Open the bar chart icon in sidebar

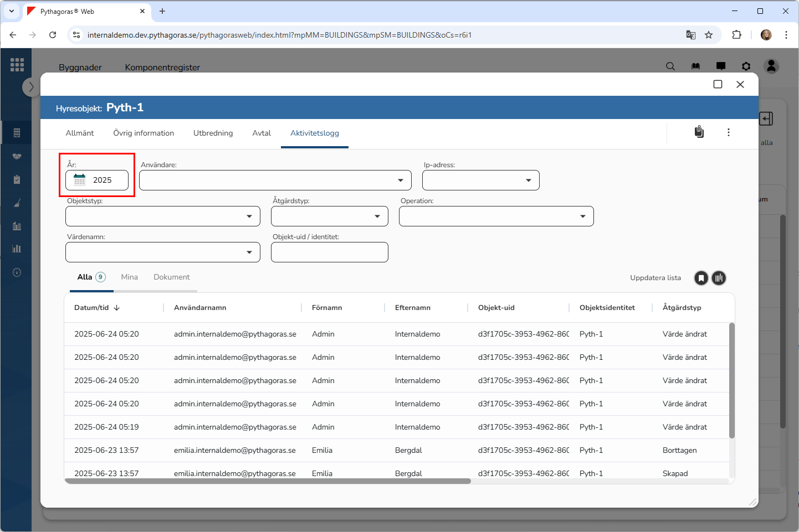[17, 249]
